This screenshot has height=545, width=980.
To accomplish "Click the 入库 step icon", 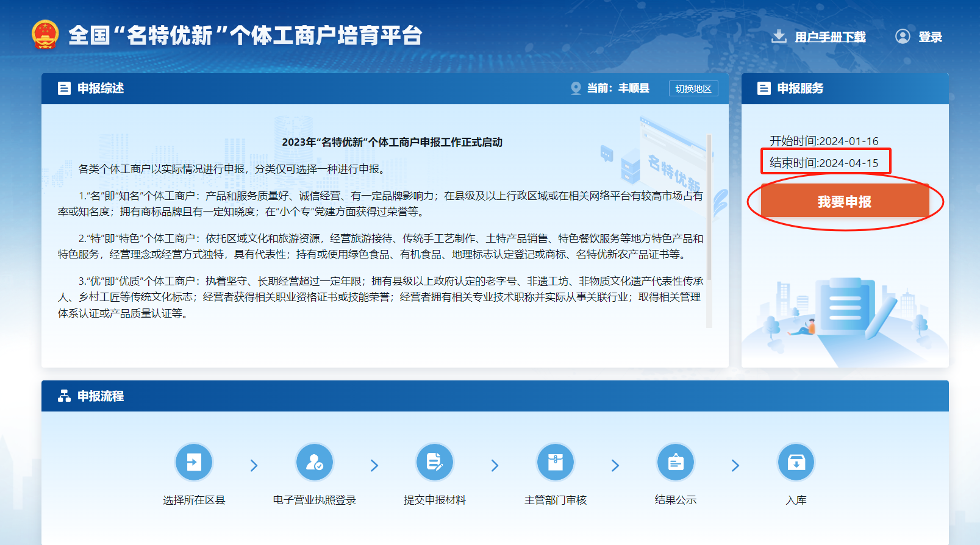I will tap(796, 462).
